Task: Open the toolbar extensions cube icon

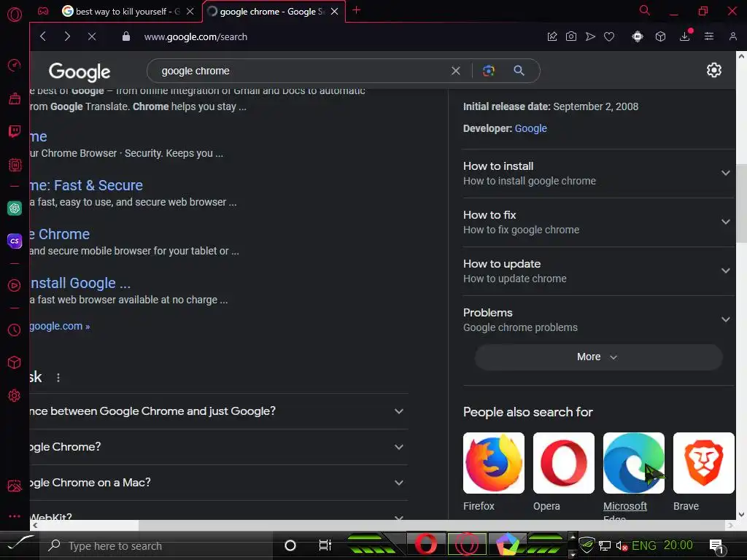Action: pyautogui.click(x=660, y=36)
